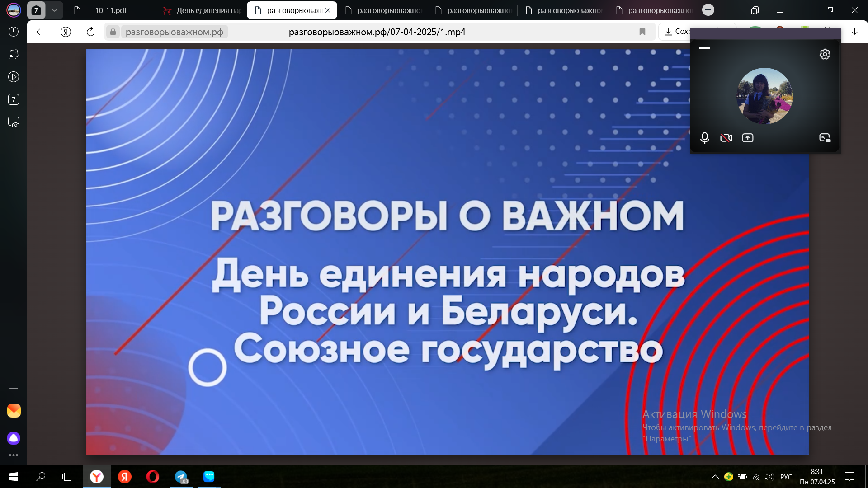Bookmark this page with the bookmark icon
Image resolution: width=868 pixels, height=488 pixels.
tap(642, 32)
